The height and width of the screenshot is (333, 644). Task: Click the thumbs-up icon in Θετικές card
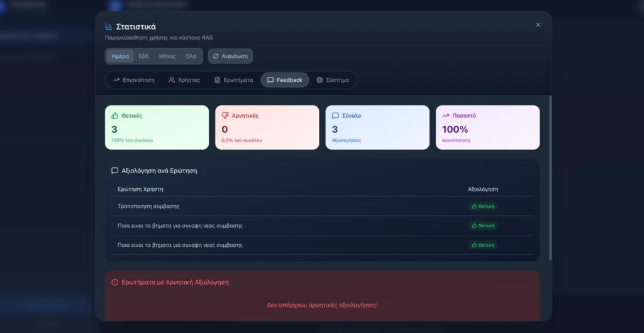click(114, 116)
